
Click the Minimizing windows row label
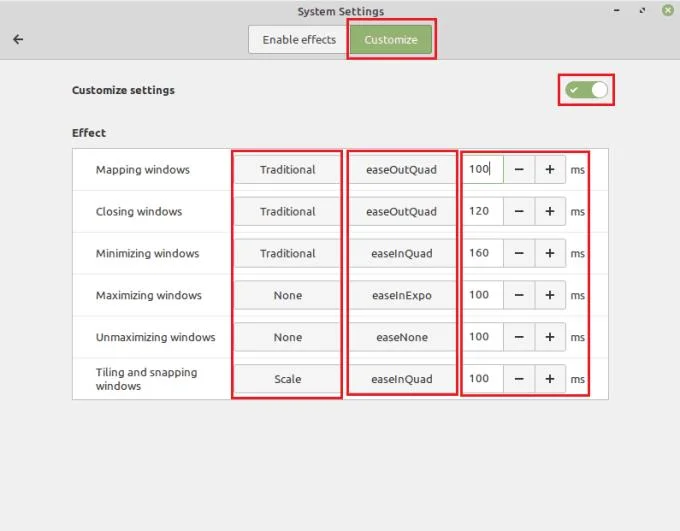(x=147, y=253)
